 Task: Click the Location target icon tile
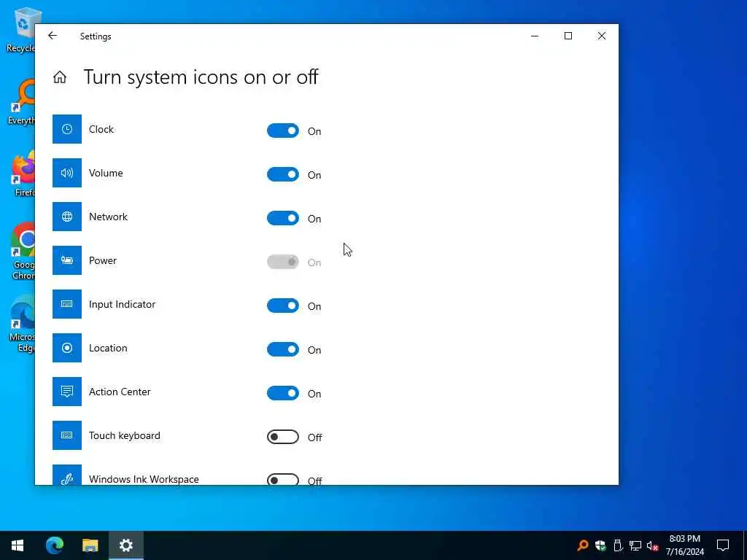(x=66, y=348)
